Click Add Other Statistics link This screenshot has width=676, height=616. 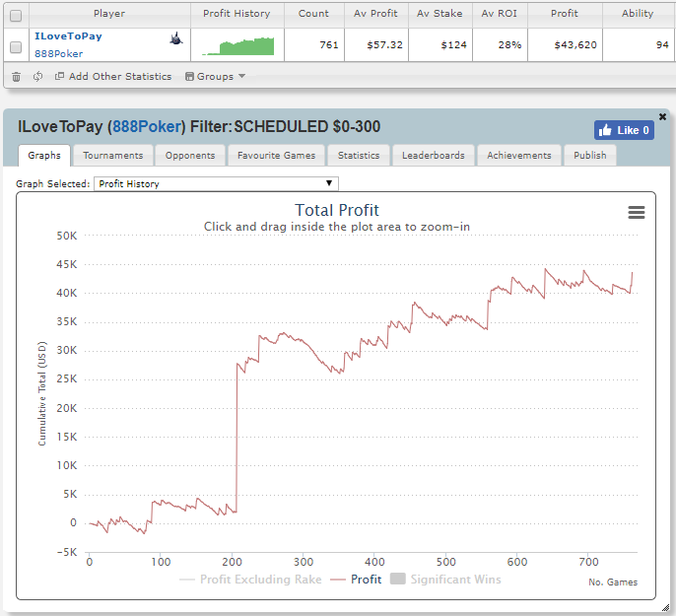point(113,76)
